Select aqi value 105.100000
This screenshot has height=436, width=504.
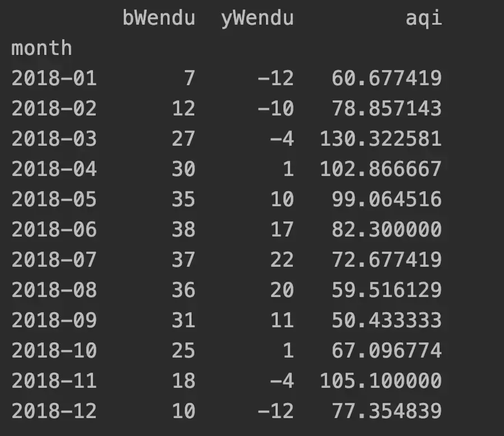(381, 381)
